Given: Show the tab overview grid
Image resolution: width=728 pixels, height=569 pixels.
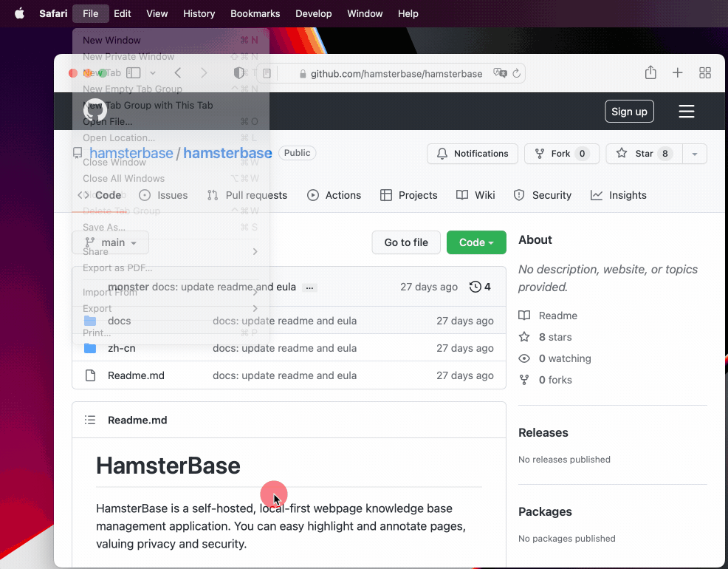Looking at the screenshot, I should click(705, 72).
